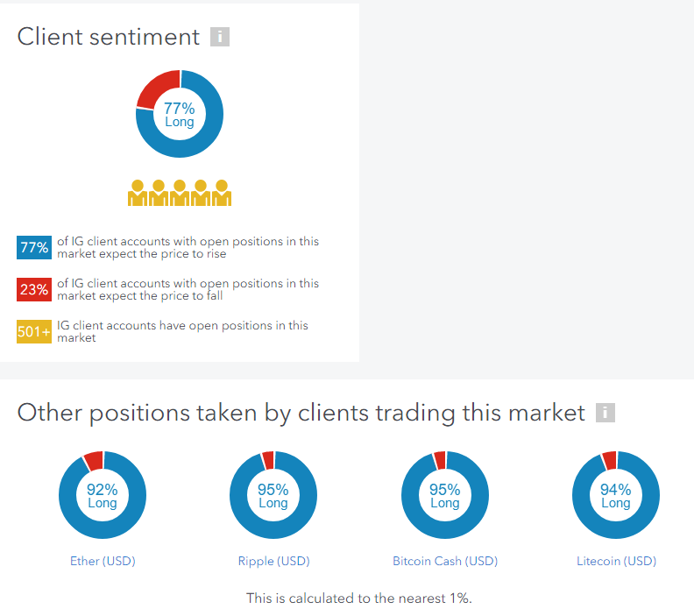Click the 'calculated to the nearest 1%' note
The image size is (694, 616).
(x=359, y=598)
